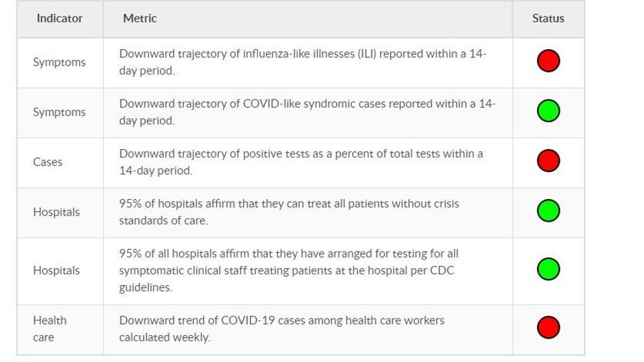Viewport: 644px width, 362px height.
Task: Click first Symptoms indicator cell for ILI row
Action: pos(59,62)
